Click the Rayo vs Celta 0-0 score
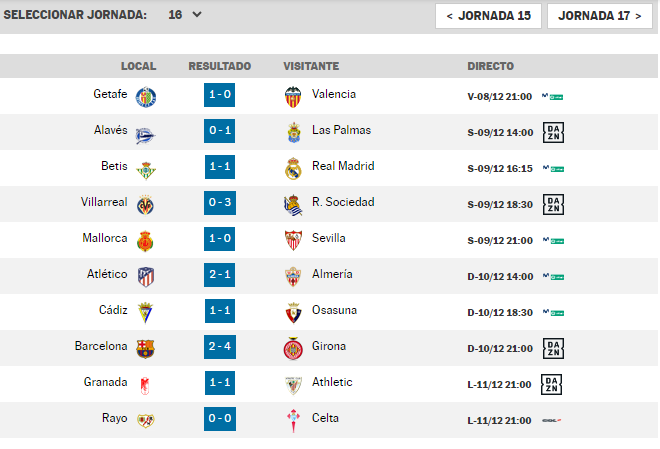The image size is (660, 449). pos(220,419)
